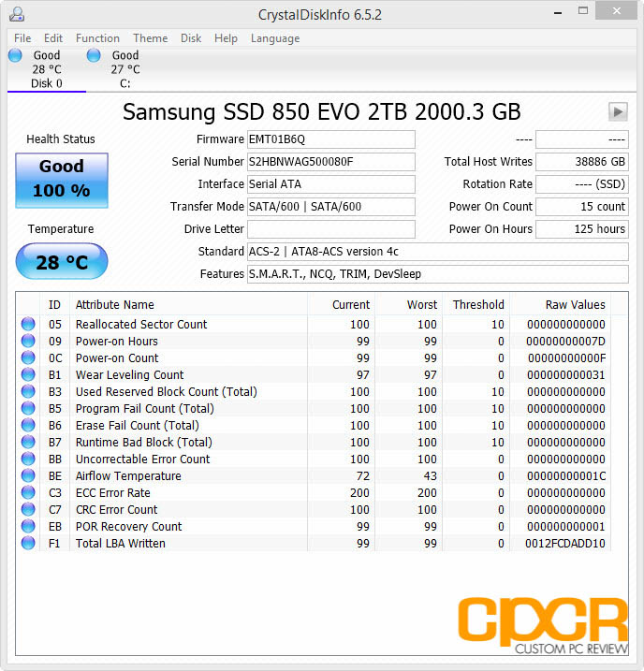Close the CrystalDiskInfo window
The width and height of the screenshot is (644, 671).
(616, 10)
